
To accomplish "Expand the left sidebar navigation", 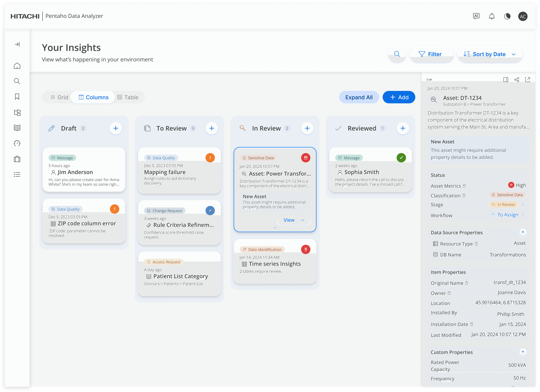I will tap(17, 44).
